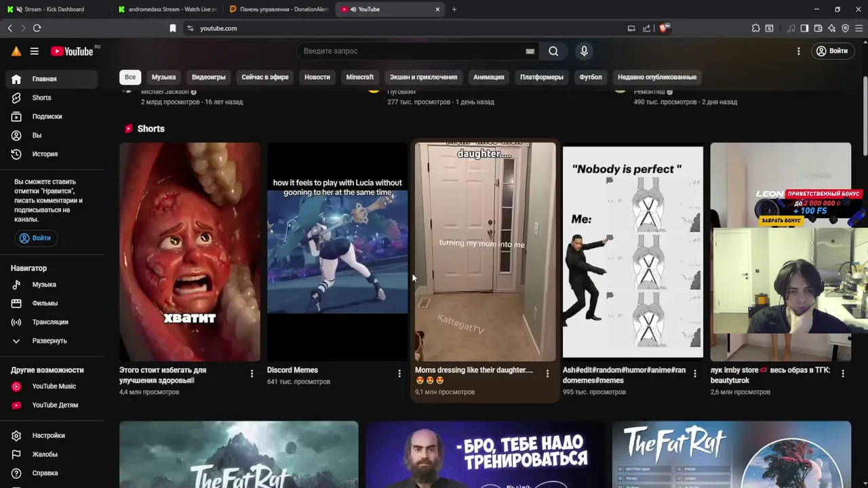Open Фильмы in sidebar
This screenshot has height=488, width=868.
click(x=53, y=303)
